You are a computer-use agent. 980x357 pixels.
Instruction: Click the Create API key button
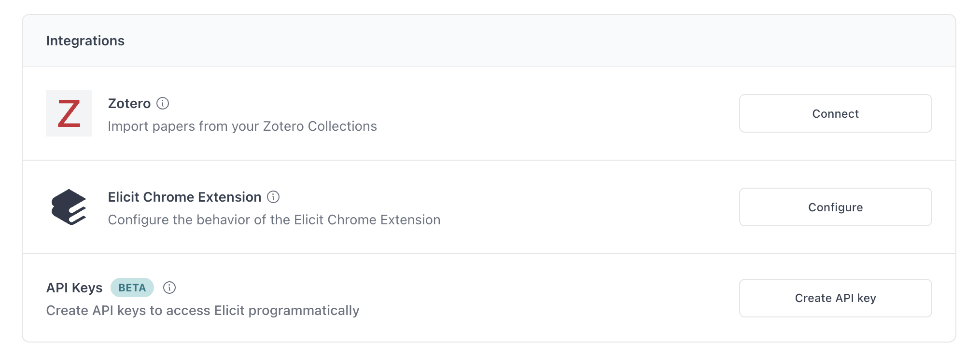tap(835, 298)
